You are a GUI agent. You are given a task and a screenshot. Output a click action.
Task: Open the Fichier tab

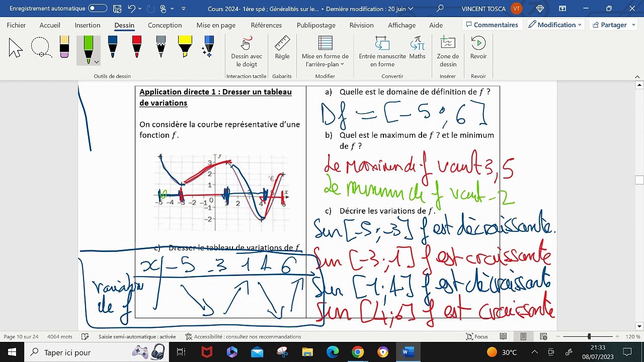coord(17,25)
